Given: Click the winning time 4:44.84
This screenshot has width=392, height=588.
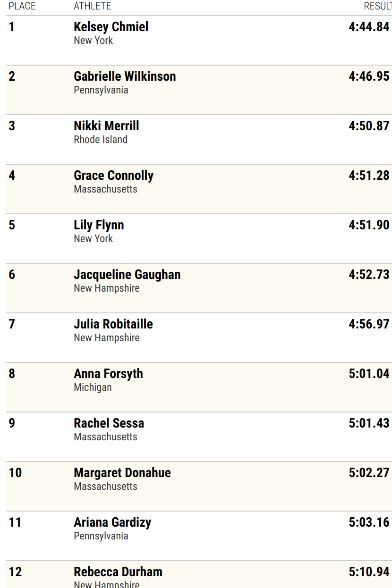Looking at the screenshot, I should (x=369, y=27).
